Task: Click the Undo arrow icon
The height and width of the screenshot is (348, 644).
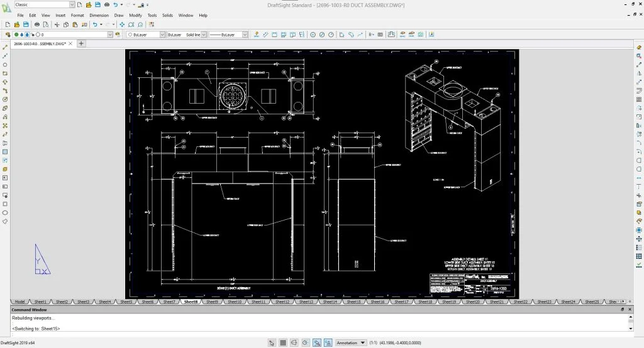Action: pos(94,24)
